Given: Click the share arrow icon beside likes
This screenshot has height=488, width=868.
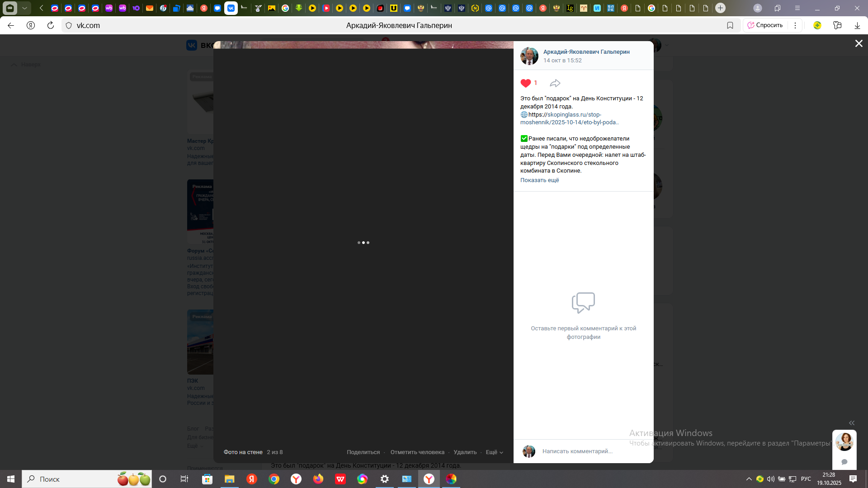Looking at the screenshot, I should (555, 83).
